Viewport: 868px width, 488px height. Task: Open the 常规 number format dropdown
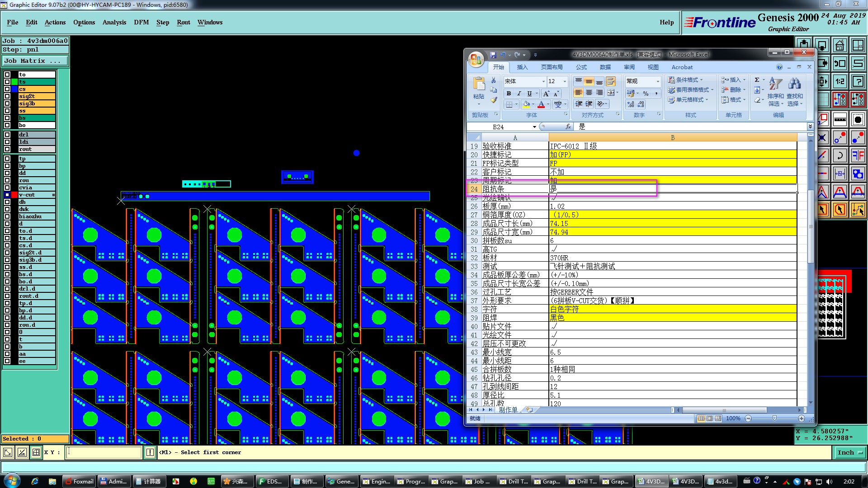pyautogui.click(x=657, y=81)
